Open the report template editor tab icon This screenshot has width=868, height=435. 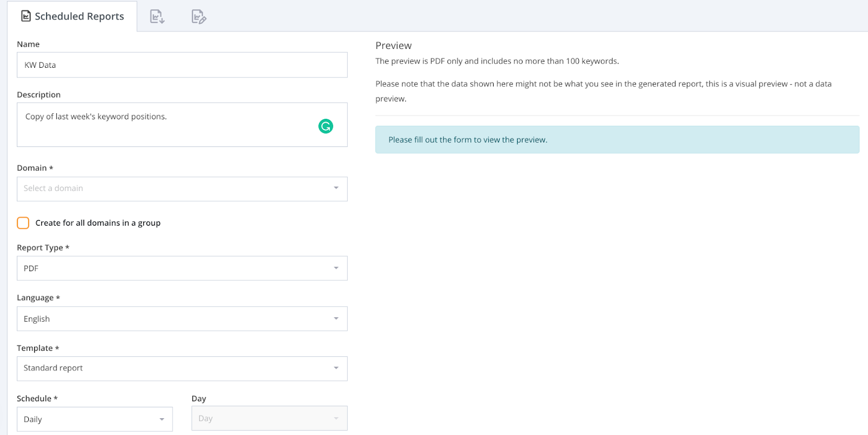tap(199, 17)
